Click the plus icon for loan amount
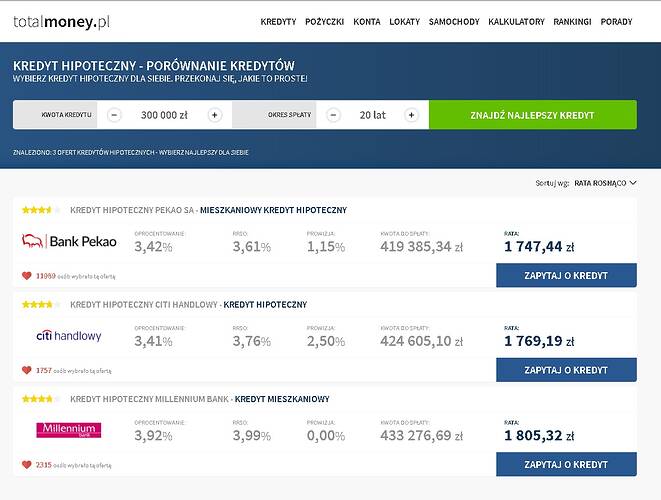661x500 pixels. 215,115
